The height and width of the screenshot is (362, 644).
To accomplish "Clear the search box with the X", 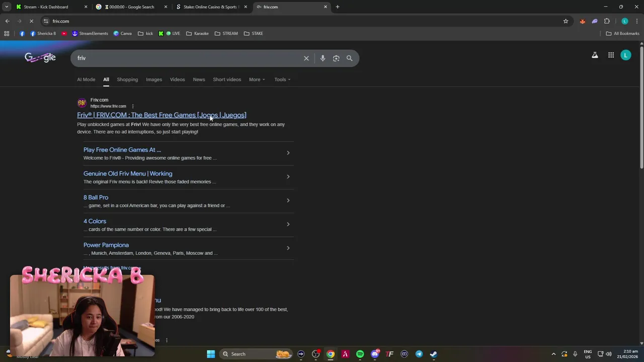I will pos(306,58).
